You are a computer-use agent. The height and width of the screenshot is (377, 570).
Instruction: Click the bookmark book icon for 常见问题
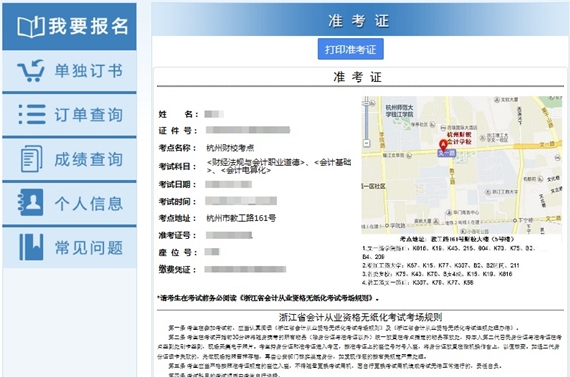31,247
